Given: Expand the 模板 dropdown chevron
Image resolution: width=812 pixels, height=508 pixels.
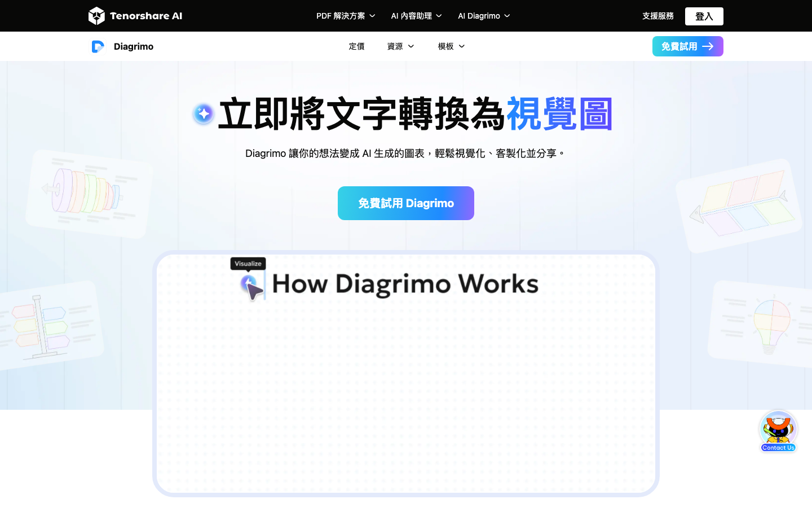Looking at the screenshot, I should [462, 46].
